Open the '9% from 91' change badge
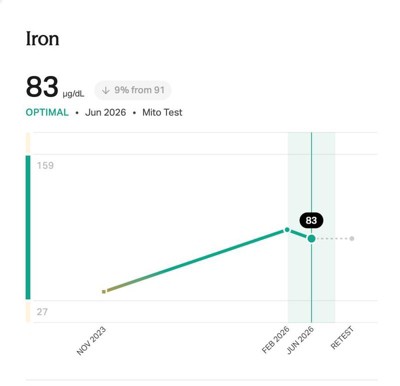 point(133,90)
